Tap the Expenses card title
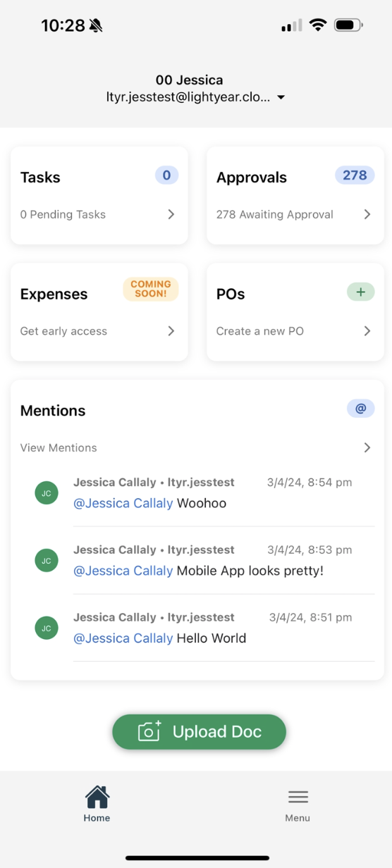Image resolution: width=392 pixels, height=868 pixels. (x=54, y=294)
